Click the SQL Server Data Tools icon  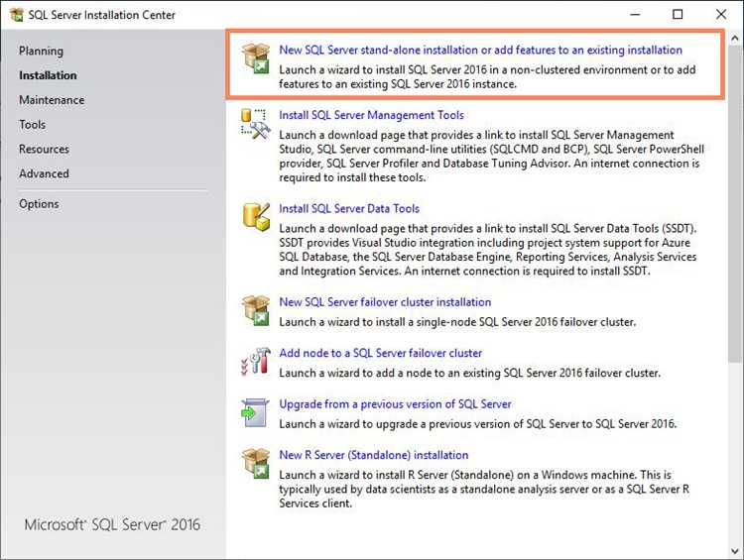[x=256, y=216]
